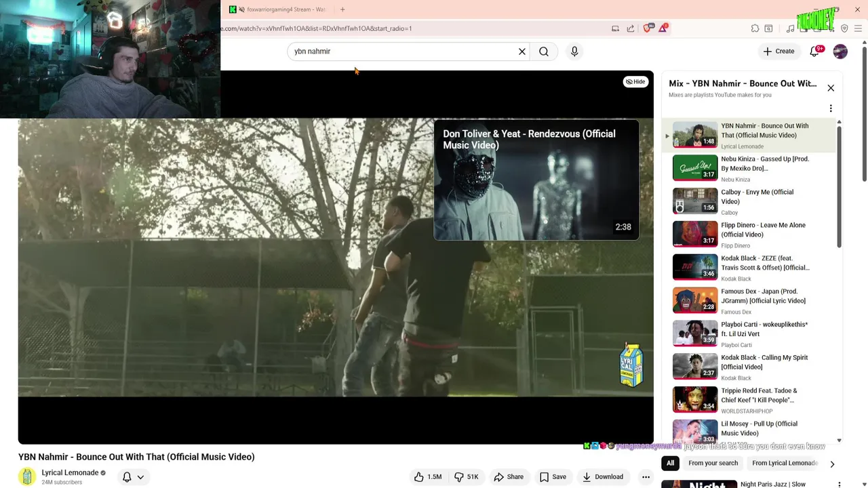868x488 pixels.
Task: Select the currently playing YBN Nahmir mix entry
Action: click(749, 135)
